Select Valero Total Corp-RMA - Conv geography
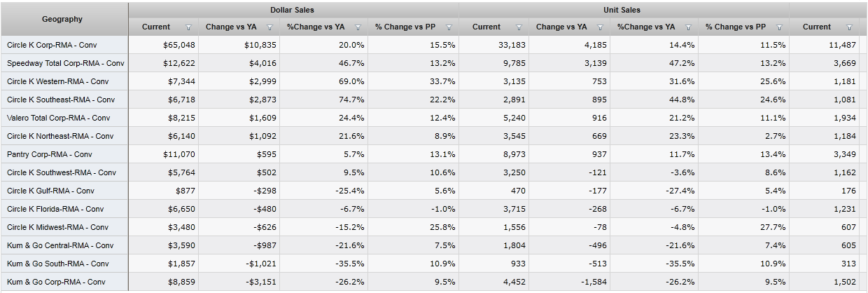This screenshot has height=293, width=868. point(58,118)
